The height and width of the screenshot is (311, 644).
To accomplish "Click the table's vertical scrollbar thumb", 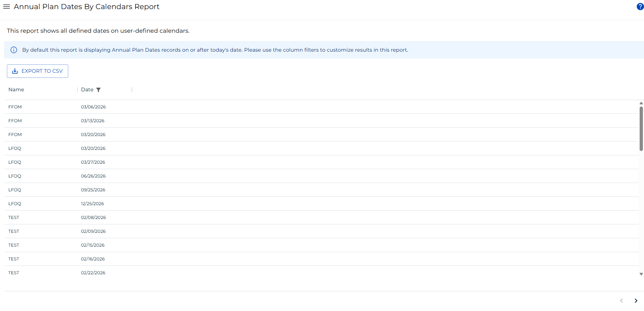I will tap(641, 128).
